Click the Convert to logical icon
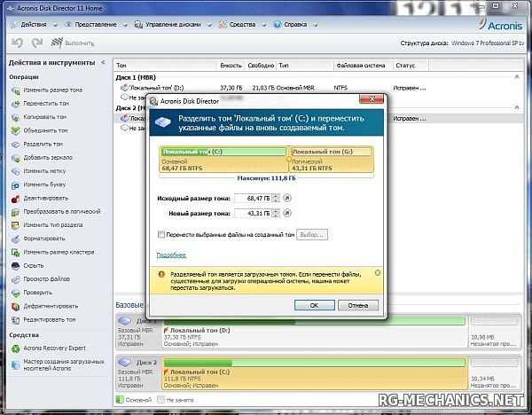Screen dimensions: 532x415 coord(16,212)
